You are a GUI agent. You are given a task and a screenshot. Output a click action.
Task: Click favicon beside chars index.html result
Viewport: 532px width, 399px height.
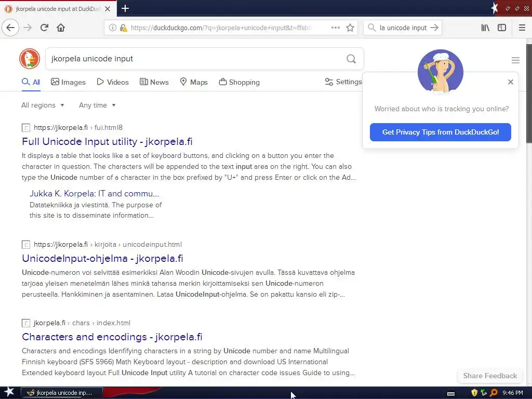pos(26,323)
